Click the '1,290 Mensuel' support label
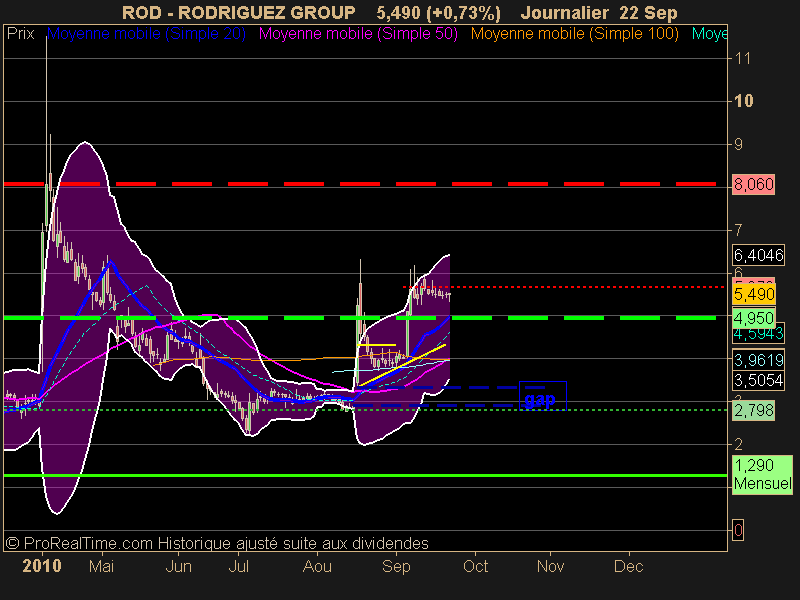Screen dimensions: 800x600 click(763, 474)
